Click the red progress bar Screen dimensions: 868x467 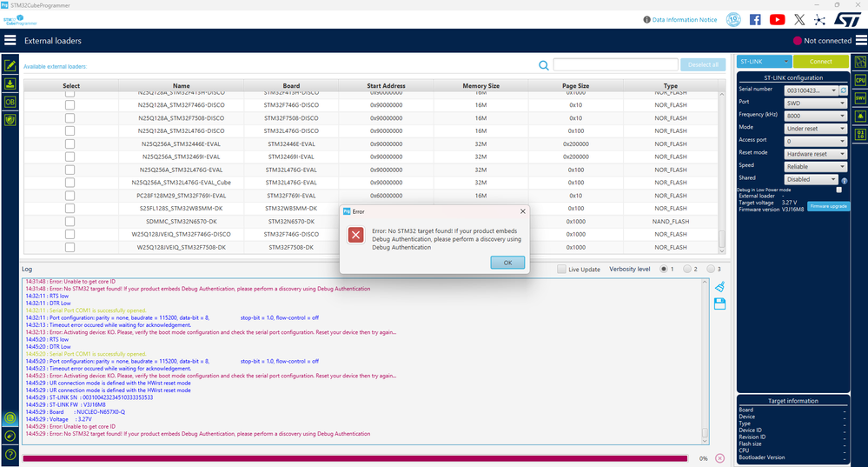tap(354, 458)
